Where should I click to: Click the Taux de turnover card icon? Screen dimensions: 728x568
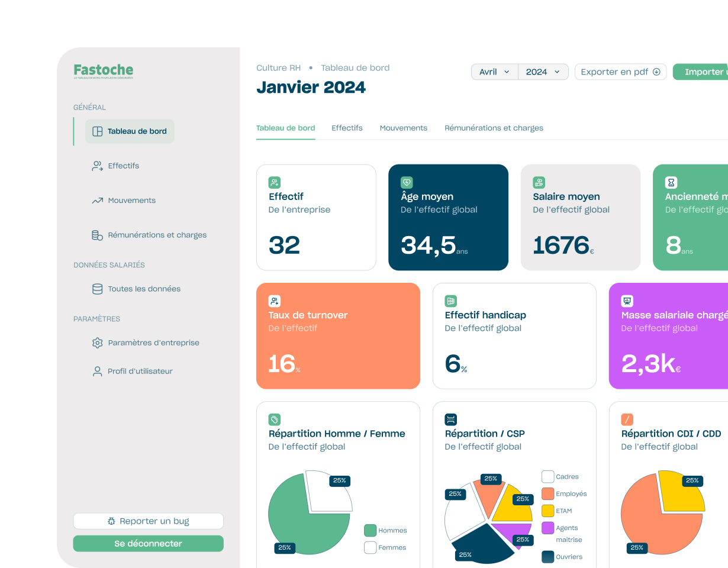274,301
